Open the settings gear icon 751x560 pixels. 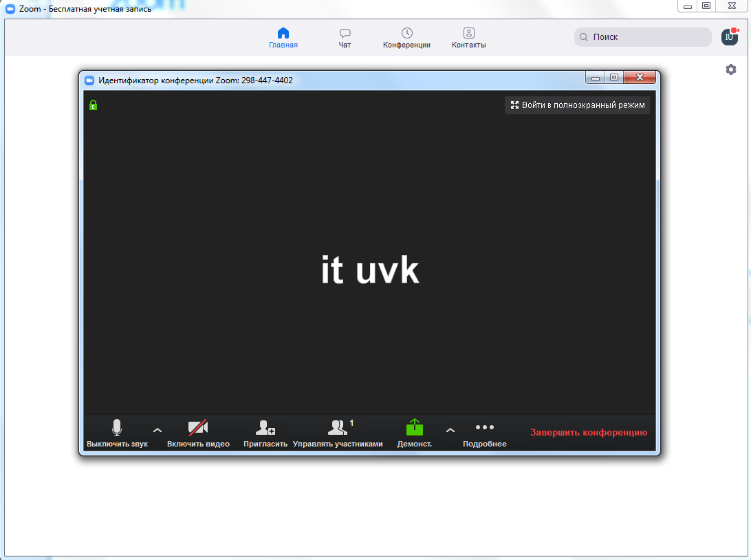coord(730,69)
